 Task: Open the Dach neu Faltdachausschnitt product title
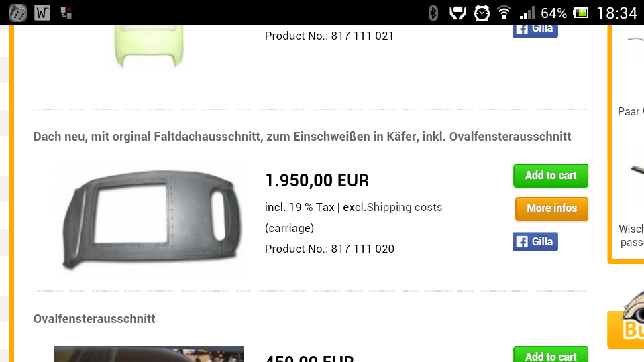303,137
